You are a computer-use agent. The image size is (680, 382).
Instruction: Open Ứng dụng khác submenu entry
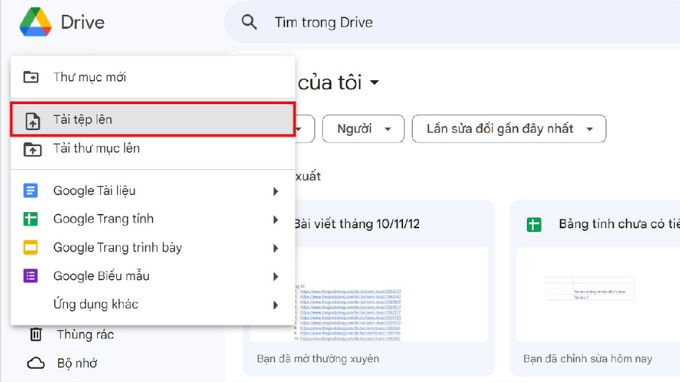[153, 304]
